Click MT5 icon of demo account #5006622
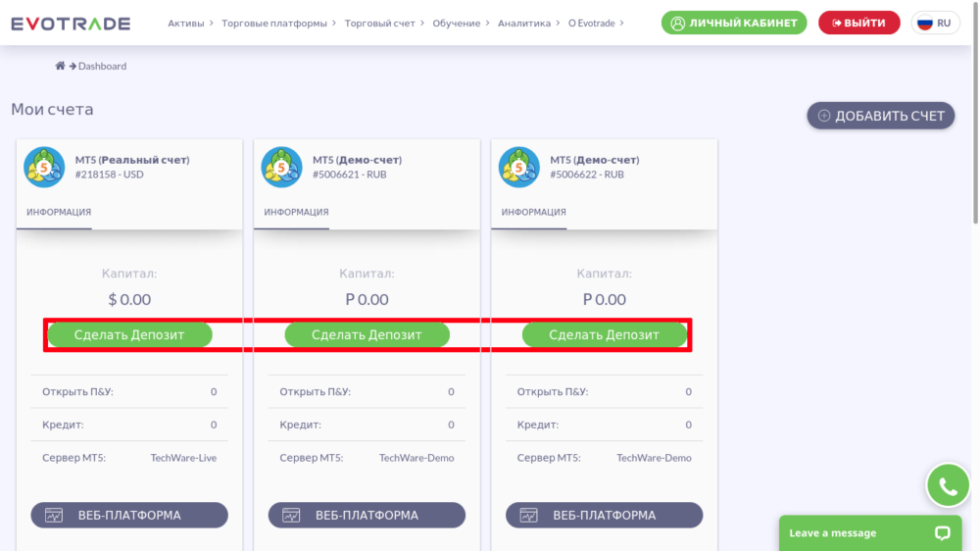The width and height of the screenshot is (980, 551). pyautogui.click(x=518, y=167)
